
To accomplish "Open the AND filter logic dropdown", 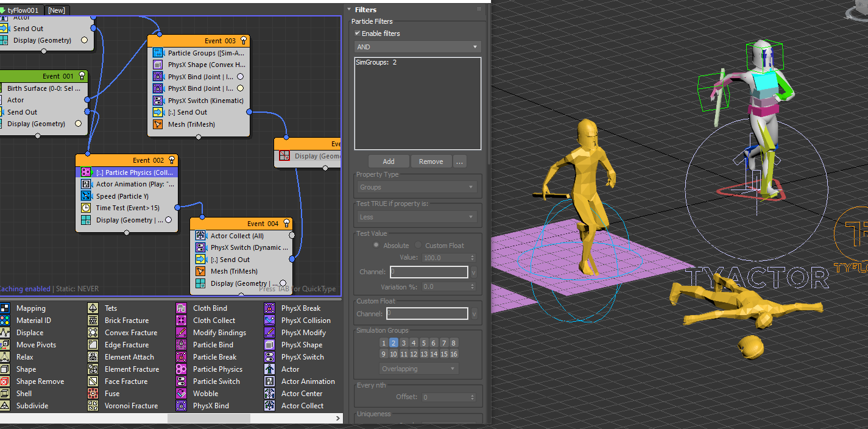I will [418, 47].
